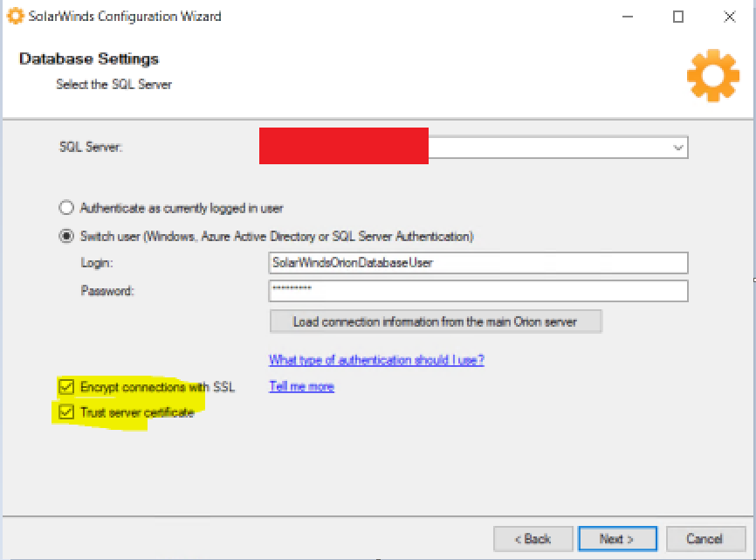This screenshot has width=756, height=560.
Task: Select the 'Authenticate as currently logged in user' option
Action: coord(66,207)
